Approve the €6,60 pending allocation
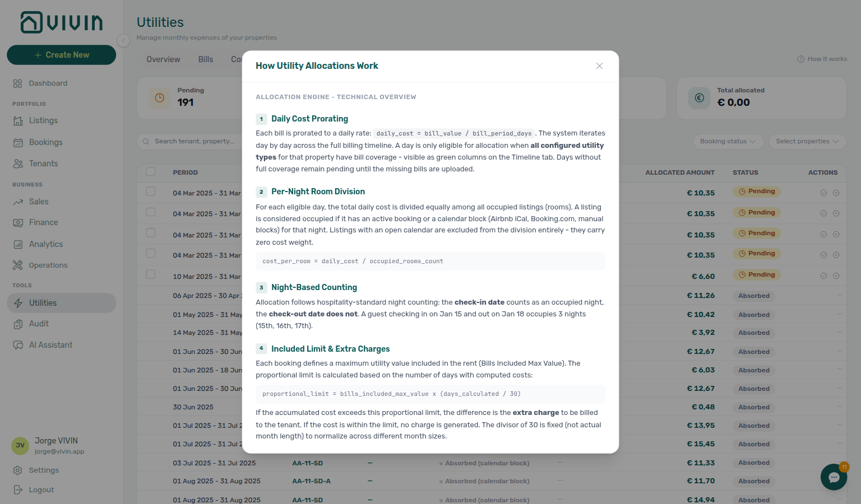Viewport: 861px width, 504px height. tap(823, 276)
